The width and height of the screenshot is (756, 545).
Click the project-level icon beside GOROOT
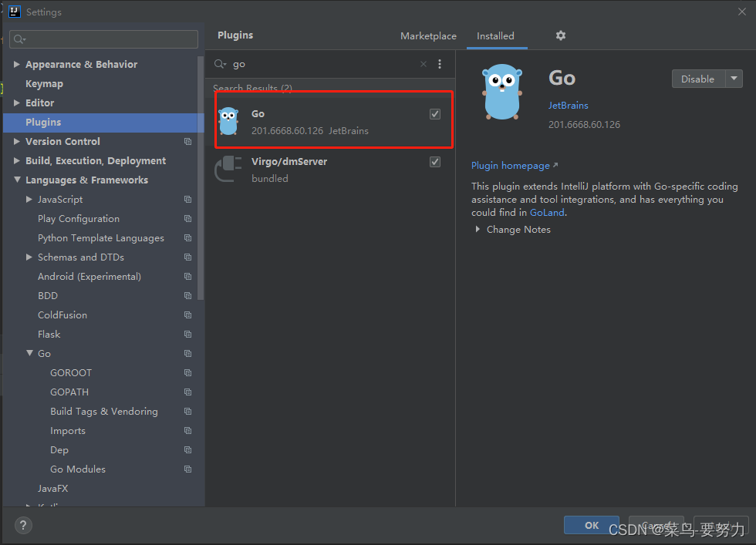188,372
